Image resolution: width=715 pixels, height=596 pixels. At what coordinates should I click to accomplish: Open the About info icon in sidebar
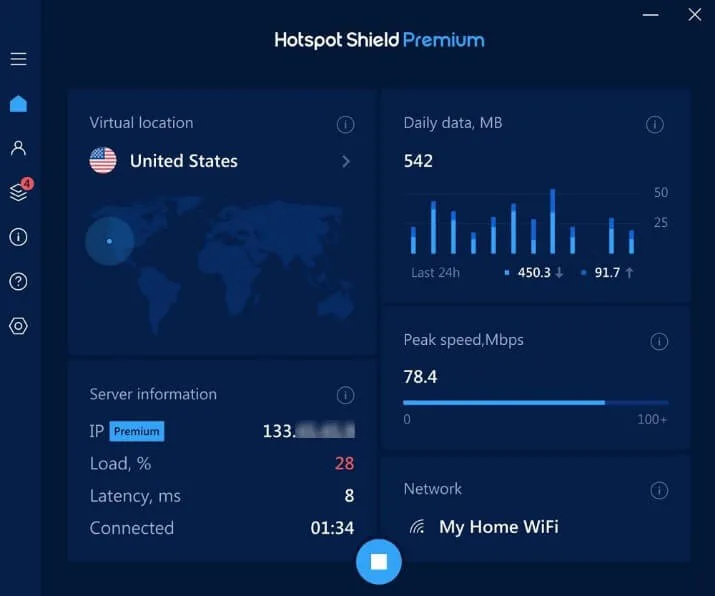(18, 237)
